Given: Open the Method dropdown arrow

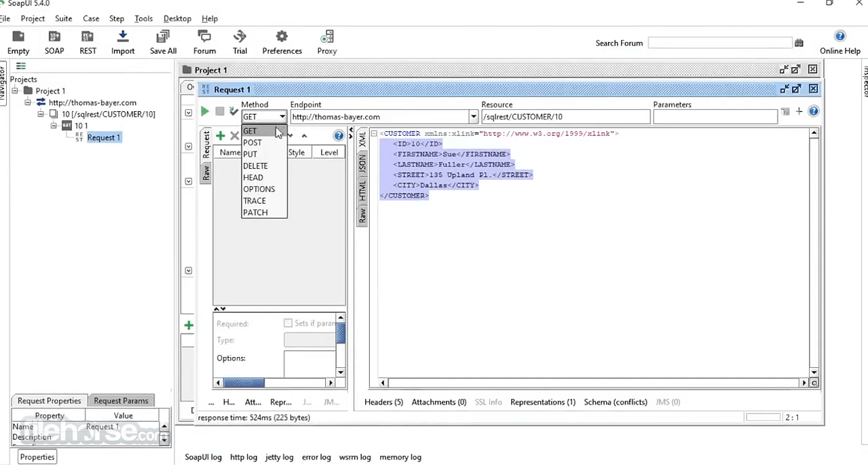Looking at the screenshot, I should click(x=282, y=117).
